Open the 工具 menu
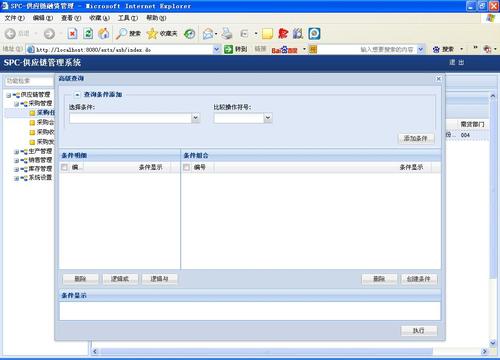This screenshot has width=500, height=360. 128,18
